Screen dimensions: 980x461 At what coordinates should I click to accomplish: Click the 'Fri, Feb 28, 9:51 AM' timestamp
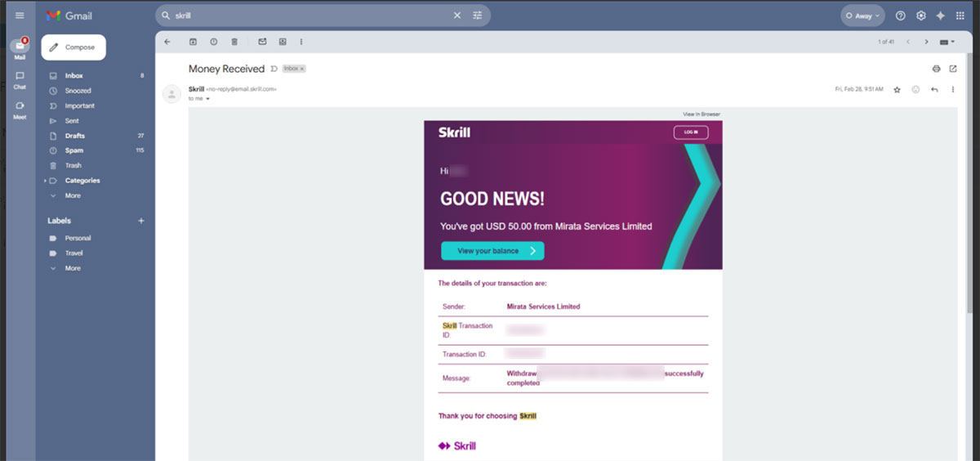click(859, 89)
